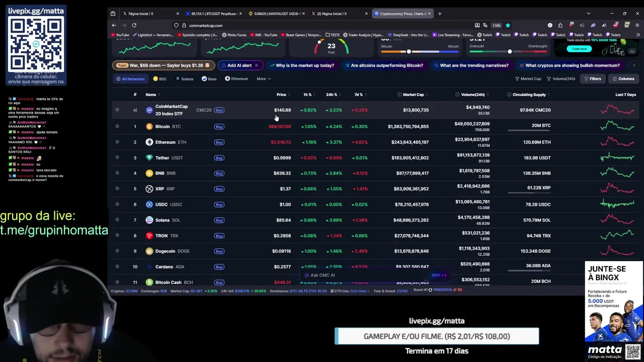644x362 pixels.
Task: Click the Circulating Supply info icon
Action: coord(509,95)
